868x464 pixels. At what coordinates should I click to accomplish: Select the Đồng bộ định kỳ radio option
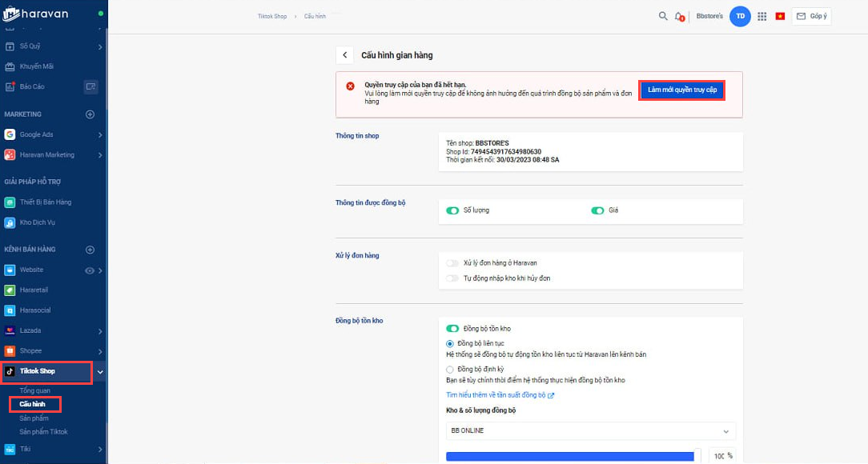[450, 369]
